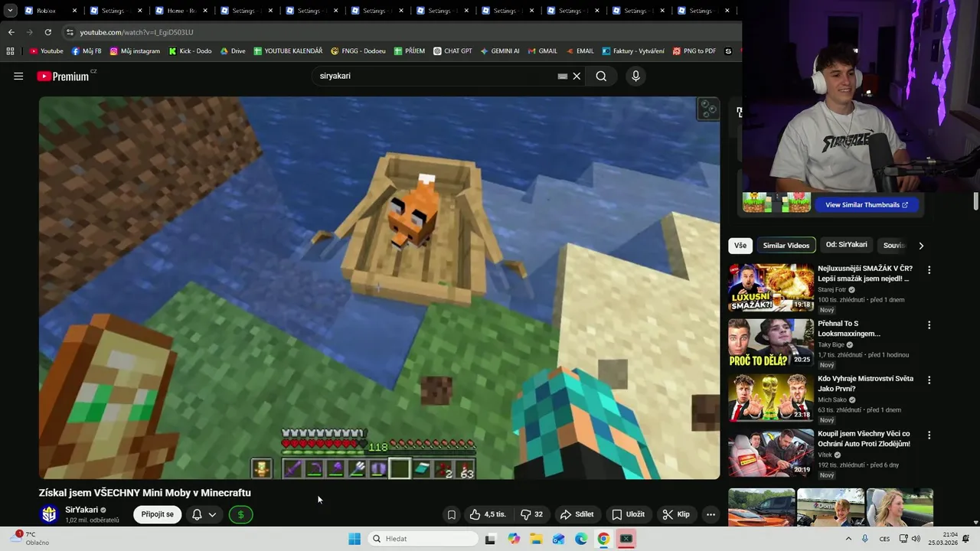Open more actions three-dot menu under video
Screen dimensions: 980x551
[x=710, y=514]
